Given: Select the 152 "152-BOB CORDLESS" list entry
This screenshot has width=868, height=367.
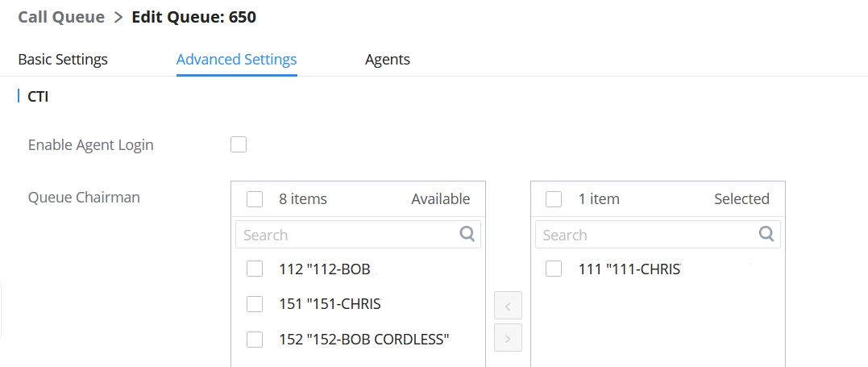Looking at the screenshot, I should (363, 340).
